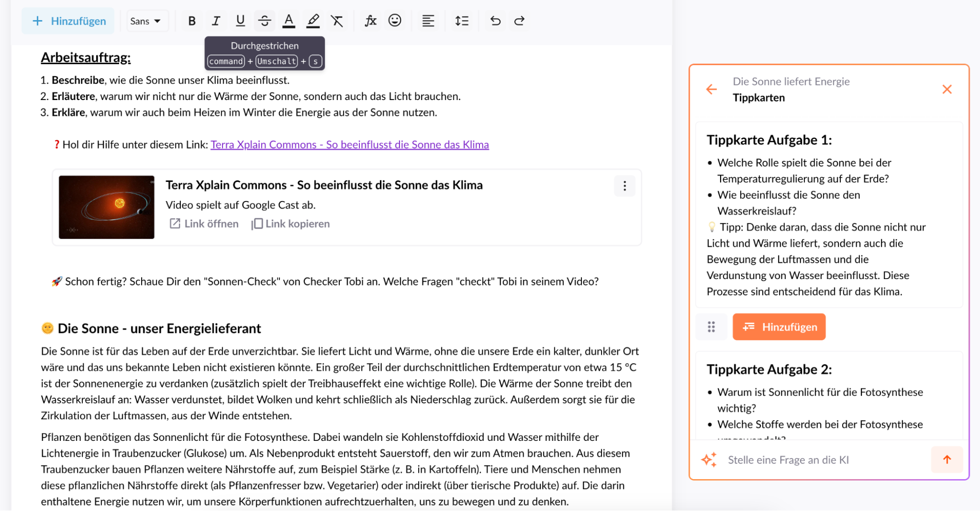The image size is (980, 511).
Task: Copy the link with Link kopieren
Action: [x=290, y=224]
